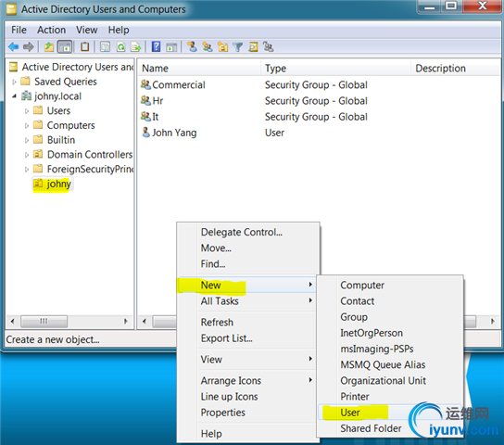Click the blue Help question mark icon

(157, 47)
